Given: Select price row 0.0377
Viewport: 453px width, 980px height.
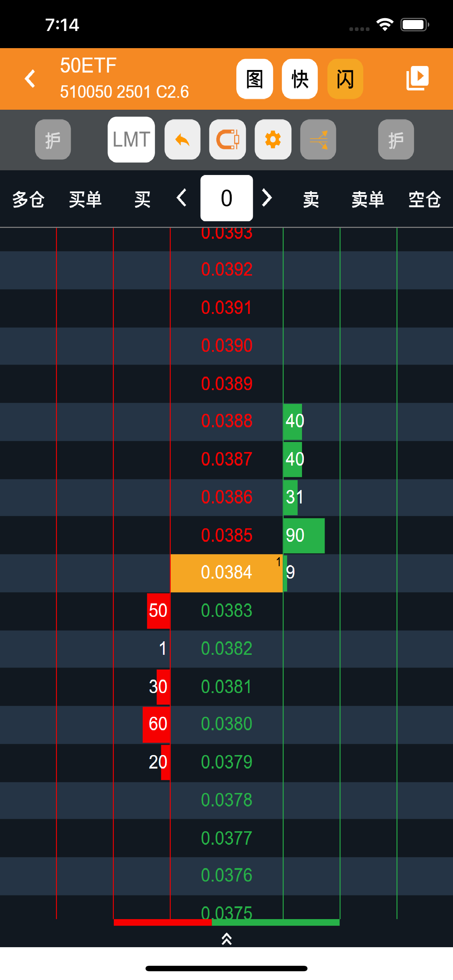Looking at the screenshot, I should [x=226, y=838].
